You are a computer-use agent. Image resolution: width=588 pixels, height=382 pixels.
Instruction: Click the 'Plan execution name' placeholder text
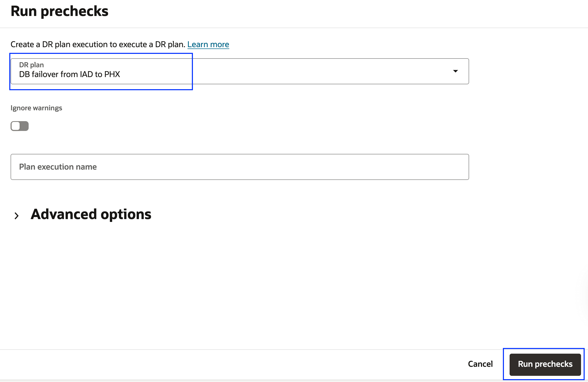point(58,167)
